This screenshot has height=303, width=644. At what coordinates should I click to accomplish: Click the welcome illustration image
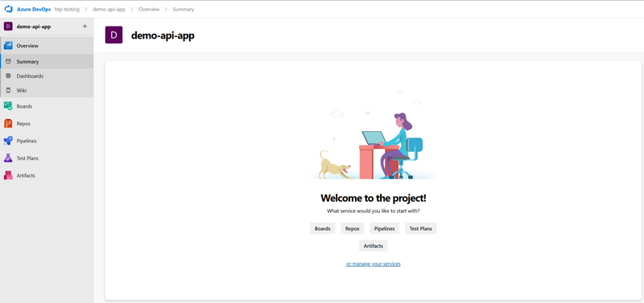[374, 135]
